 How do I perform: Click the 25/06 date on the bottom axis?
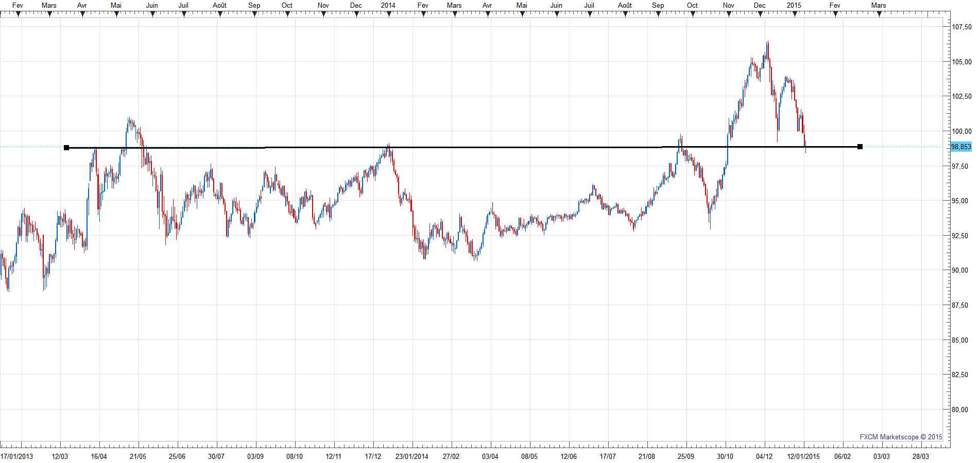pos(177,456)
